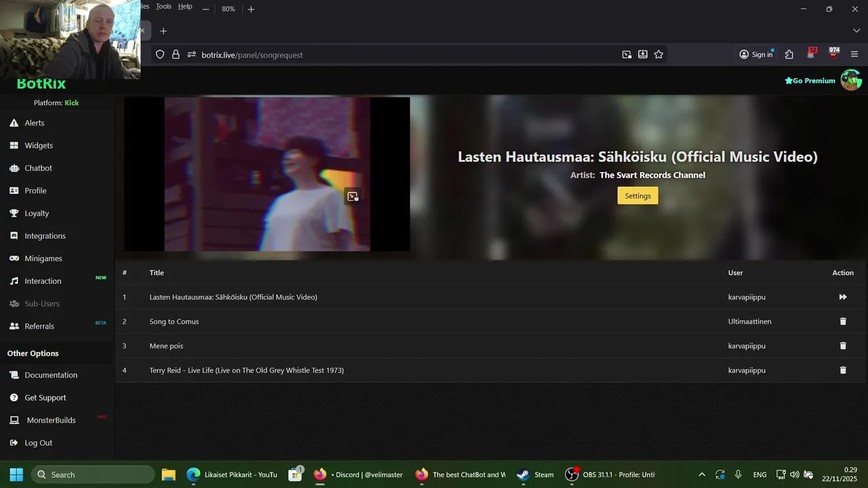Open the Sub-Users sidebar item
This screenshot has height=488, width=868.
pos(42,304)
